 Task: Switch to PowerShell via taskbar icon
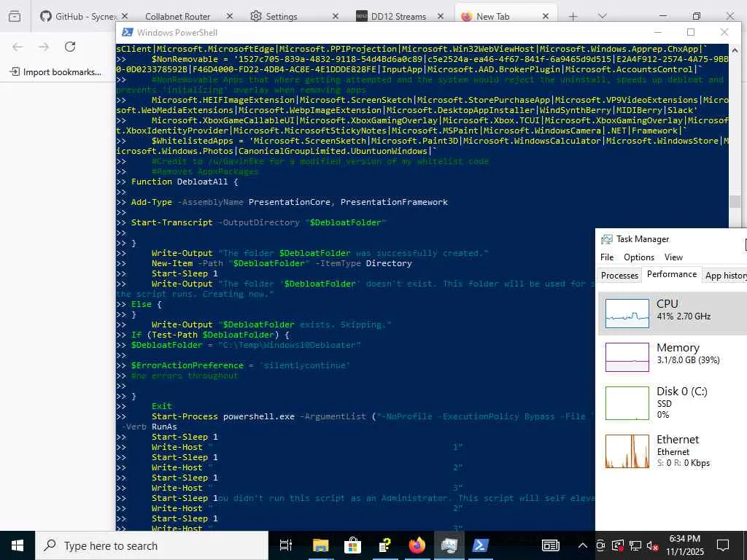[x=480, y=545]
